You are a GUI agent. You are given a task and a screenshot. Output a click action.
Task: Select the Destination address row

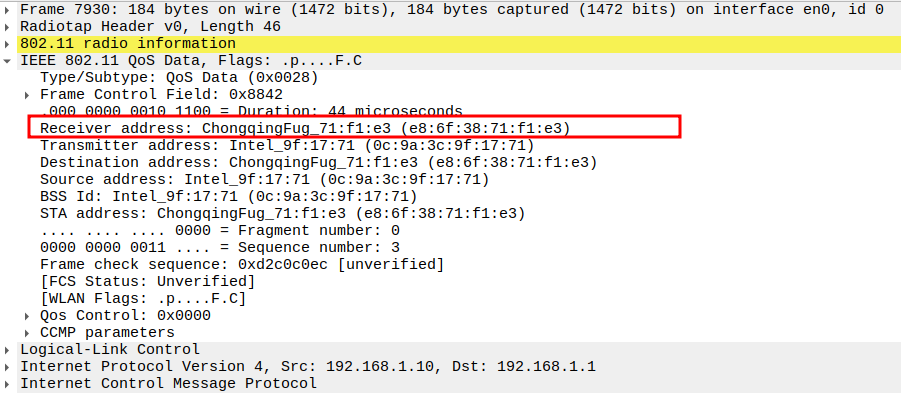[318, 162]
